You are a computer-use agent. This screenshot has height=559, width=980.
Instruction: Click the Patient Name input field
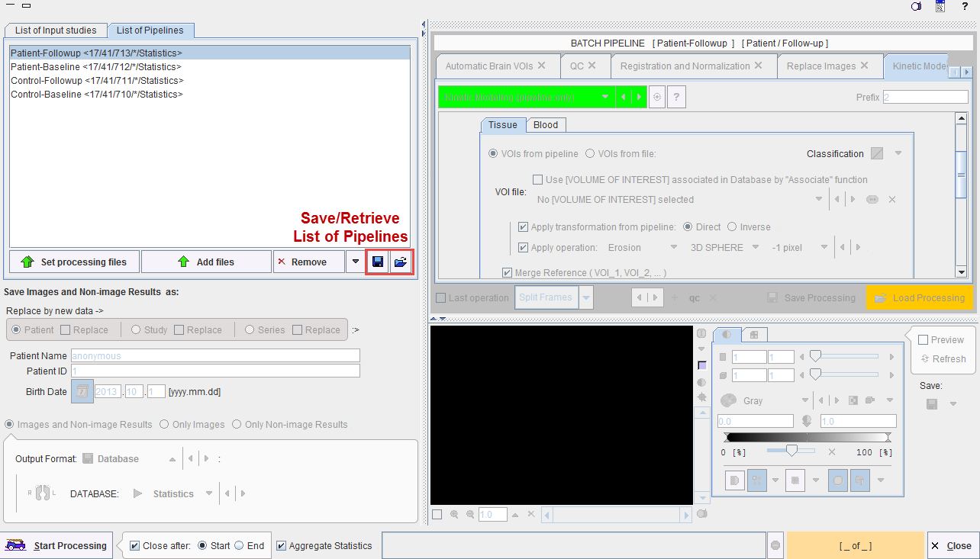(x=215, y=355)
